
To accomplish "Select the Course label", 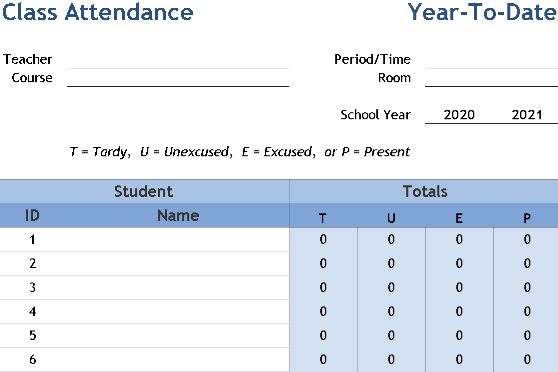I will pyautogui.click(x=32, y=78).
